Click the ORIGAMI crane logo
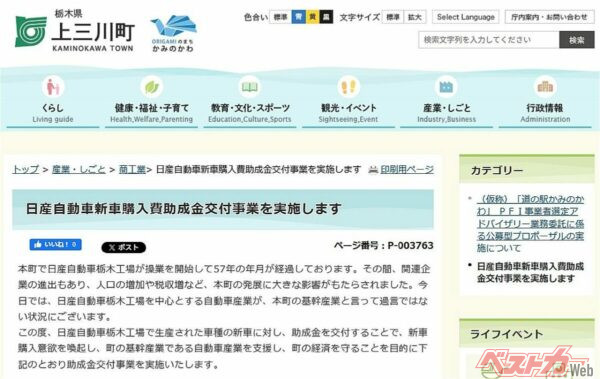This screenshot has width=600, height=379. 173,34
